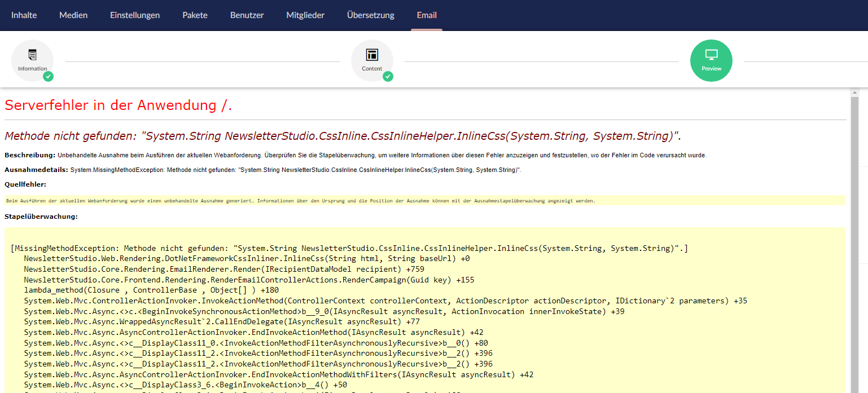Click the EndInvokeActionMethodWithFilters stack line
The height and width of the screenshot is (393, 868).
coord(279,374)
